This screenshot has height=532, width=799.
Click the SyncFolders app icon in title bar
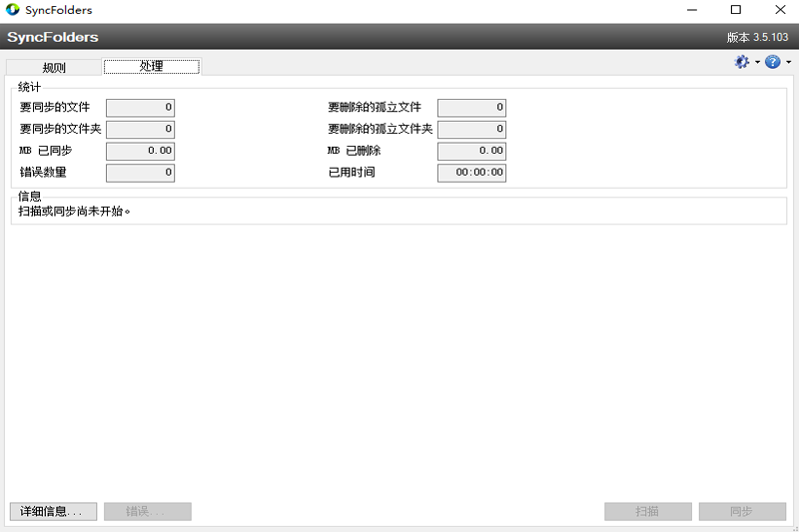[13, 10]
